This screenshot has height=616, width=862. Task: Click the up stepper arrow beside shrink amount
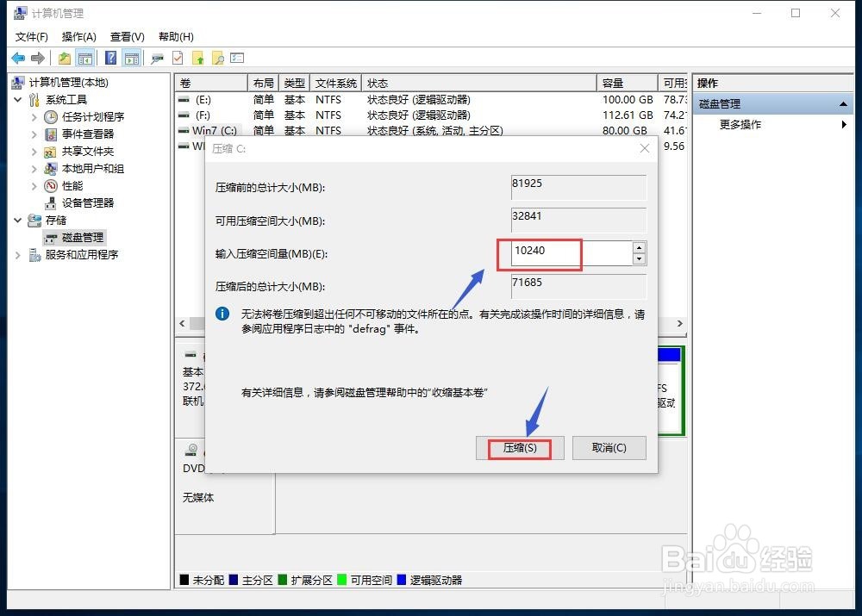click(637, 248)
